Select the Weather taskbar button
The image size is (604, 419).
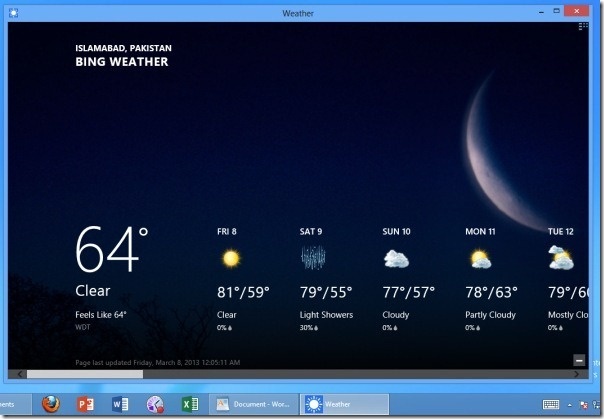(345, 404)
